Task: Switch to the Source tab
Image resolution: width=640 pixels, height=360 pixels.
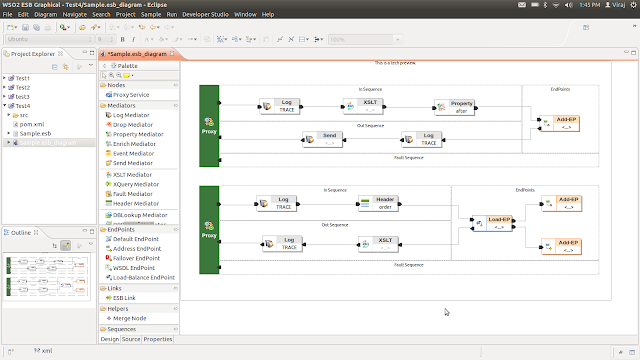Action: point(131,339)
